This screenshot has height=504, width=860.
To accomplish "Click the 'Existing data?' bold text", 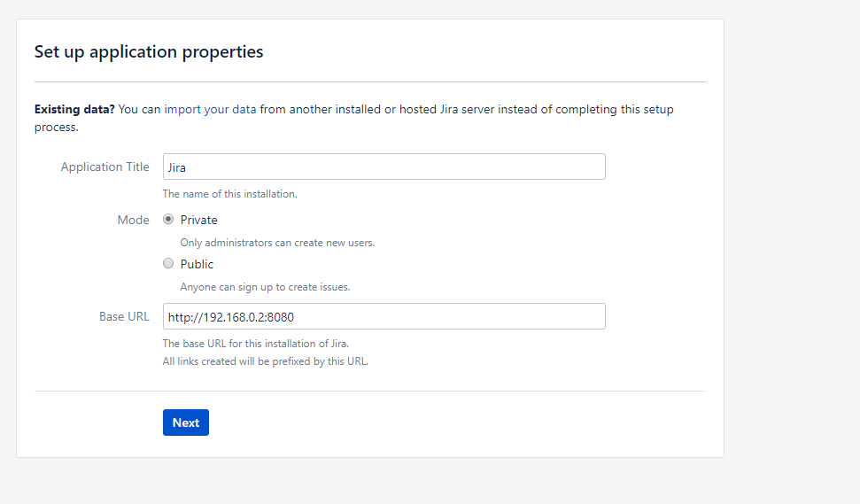I will point(74,109).
